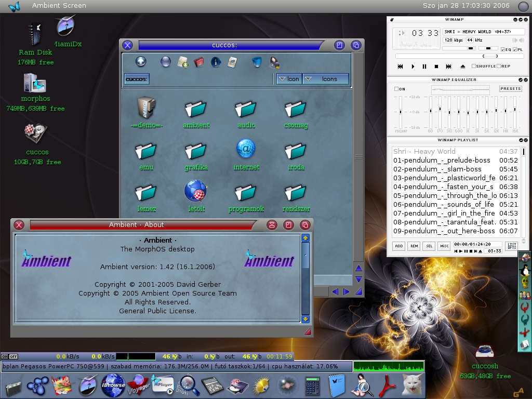Image resolution: width=532 pixels, height=399 pixels.
Task: Select the morphos volume icon on desktop
Action: coord(35,83)
